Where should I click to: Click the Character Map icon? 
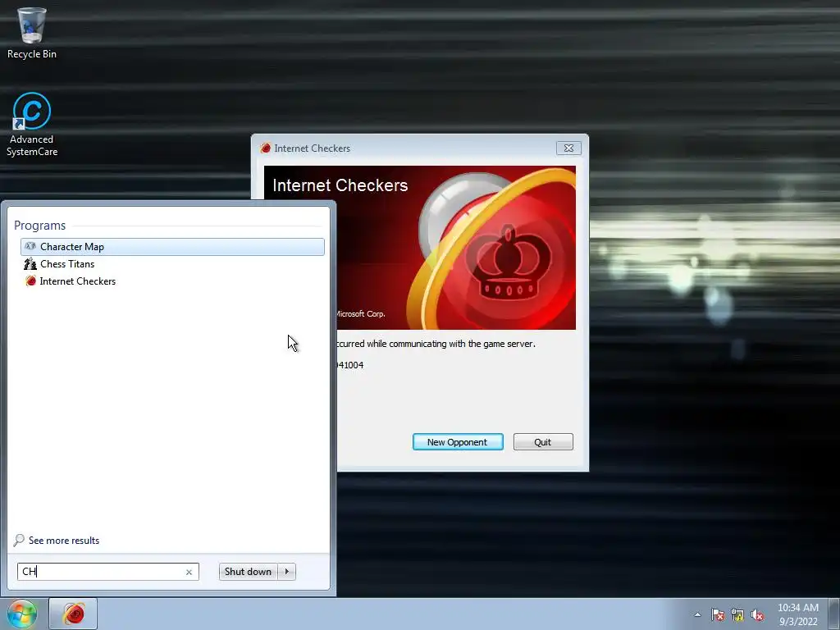(x=30, y=246)
